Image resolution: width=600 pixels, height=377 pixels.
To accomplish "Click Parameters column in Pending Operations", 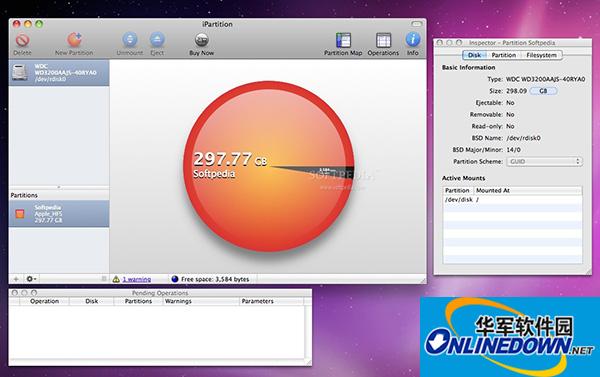I will (272, 301).
